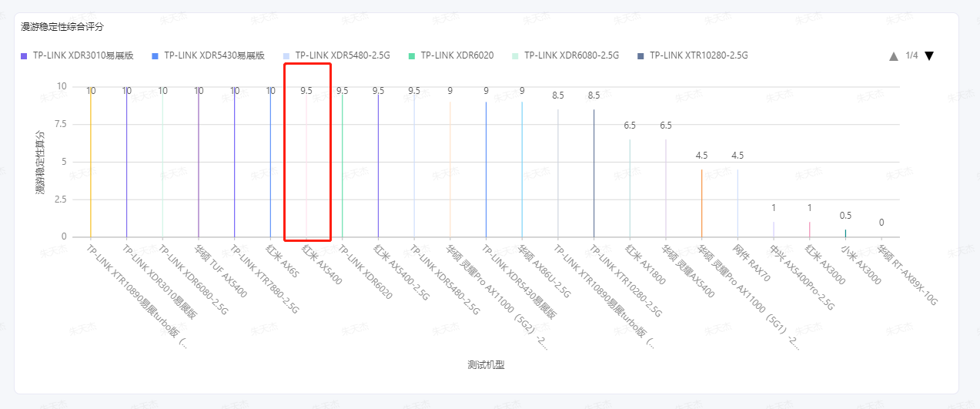The height and width of the screenshot is (409, 980).
Task: Click value 6.5 above 红米 AX1800 bar
Action: [x=630, y=125]
